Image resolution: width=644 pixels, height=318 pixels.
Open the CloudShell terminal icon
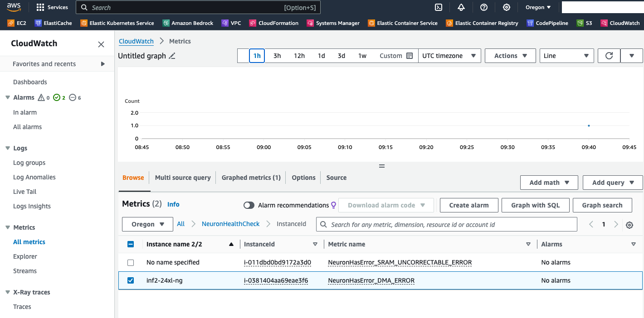[439, 7]
